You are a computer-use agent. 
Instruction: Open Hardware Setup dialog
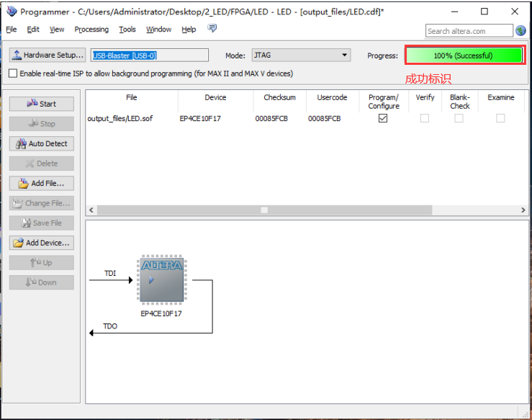click(48, 55)
